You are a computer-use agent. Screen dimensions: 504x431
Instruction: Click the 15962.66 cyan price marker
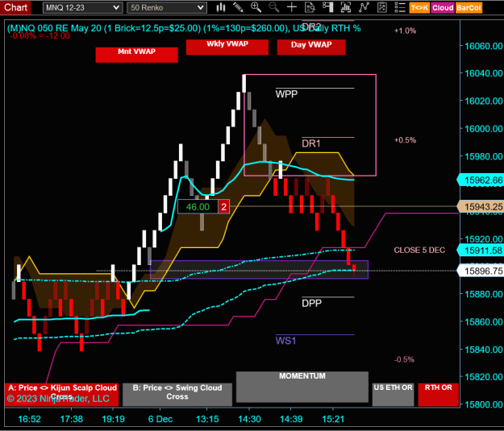481,180
